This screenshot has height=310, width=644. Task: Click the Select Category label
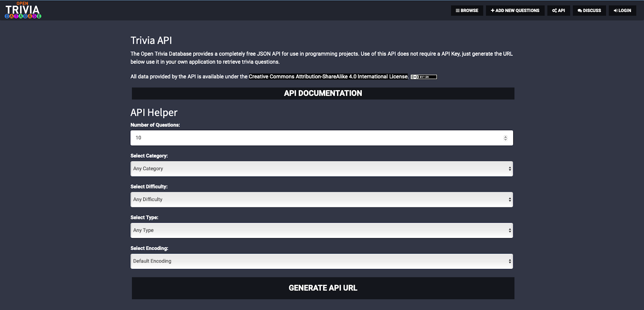(149, 156)
